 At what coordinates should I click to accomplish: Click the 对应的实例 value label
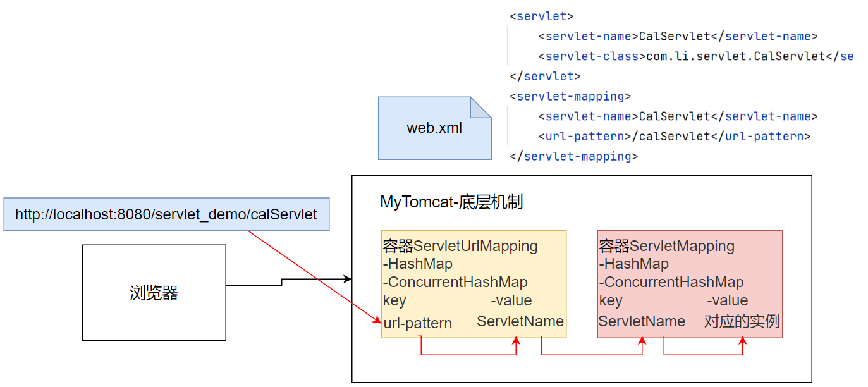[x=742, y=321]
